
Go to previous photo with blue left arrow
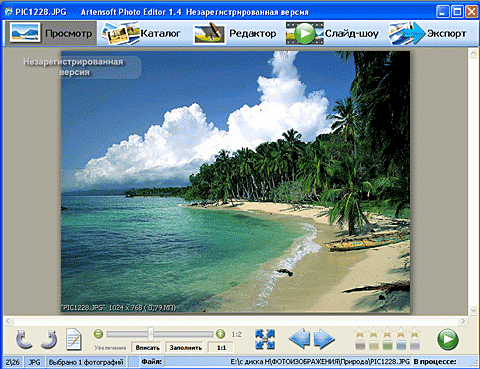click(299, 339)
